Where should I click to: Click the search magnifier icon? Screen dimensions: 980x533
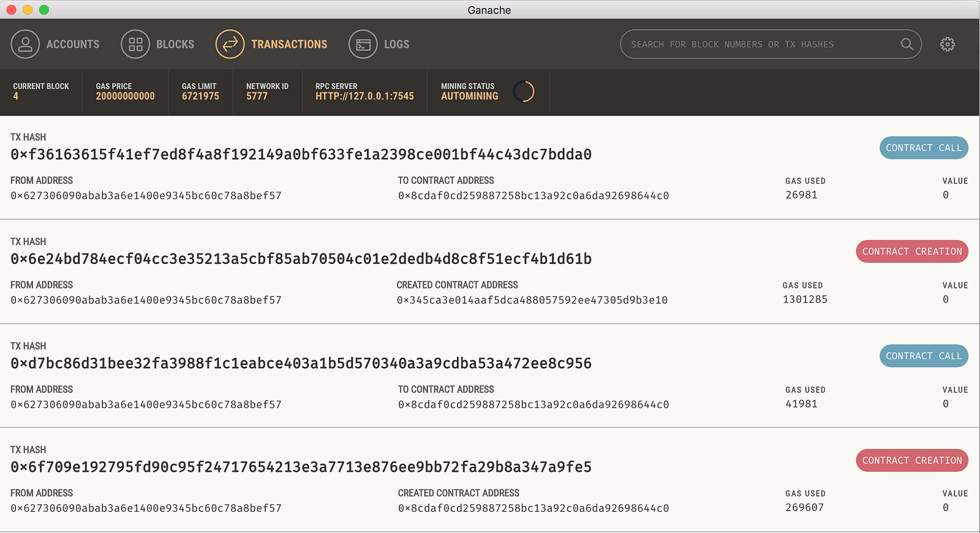[x=907, y=44]
